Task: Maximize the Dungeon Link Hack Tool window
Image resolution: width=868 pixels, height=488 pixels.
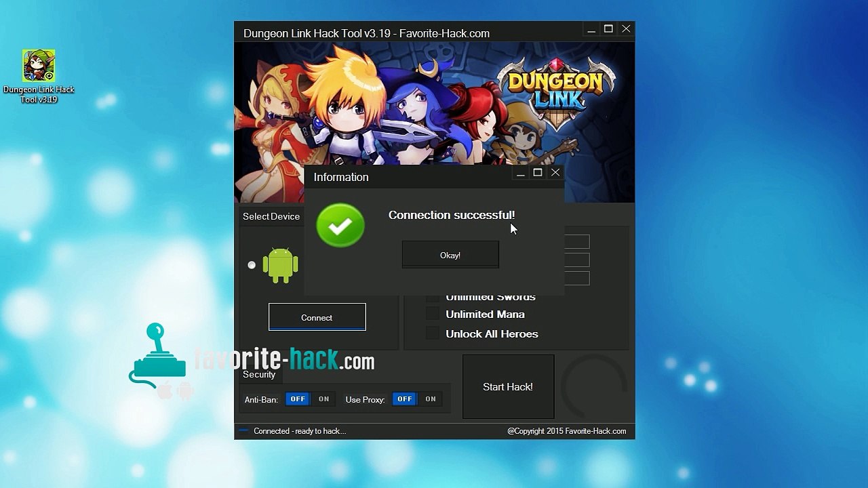Action: click(x=608, y=29)
